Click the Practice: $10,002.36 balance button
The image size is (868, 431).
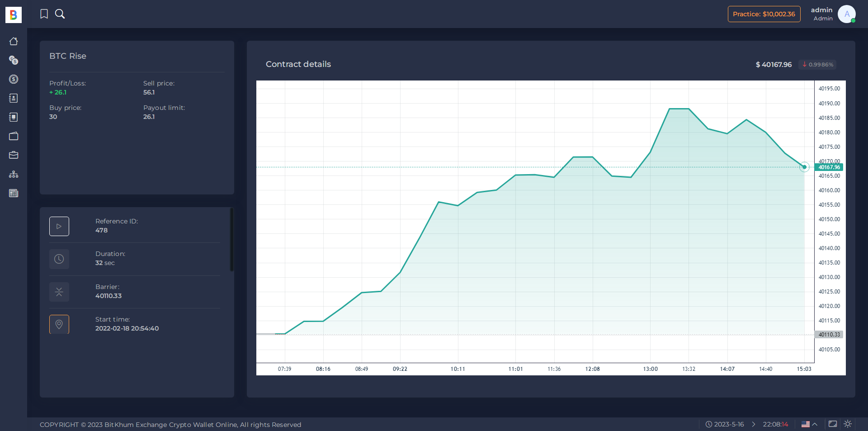(764, 14)
